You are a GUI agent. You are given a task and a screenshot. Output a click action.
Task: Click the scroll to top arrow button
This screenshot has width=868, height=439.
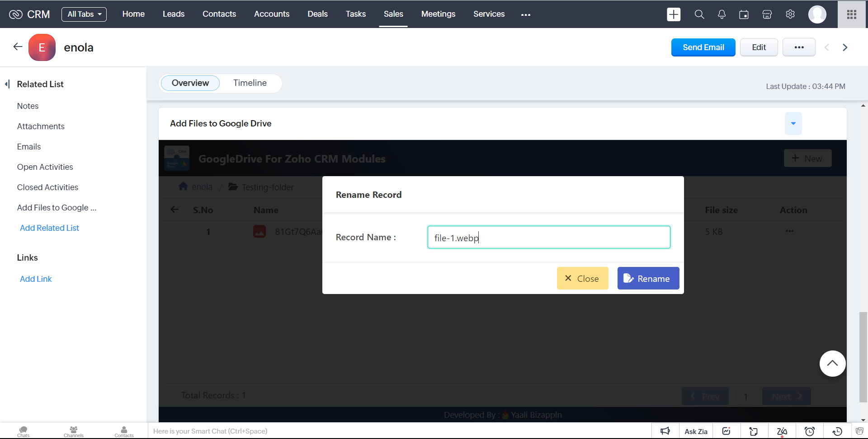[x=832, y=364]
